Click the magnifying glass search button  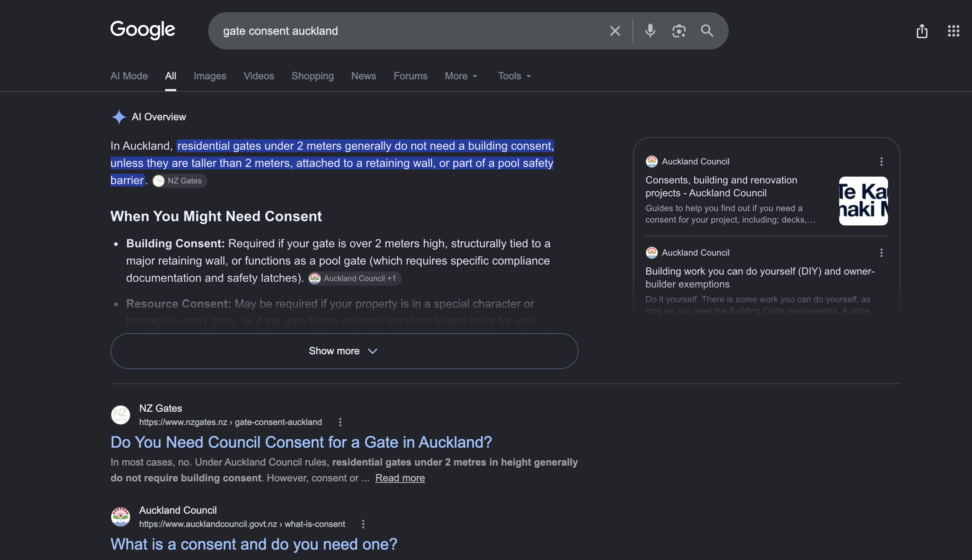pyautogui.click(x=707, y=31)
